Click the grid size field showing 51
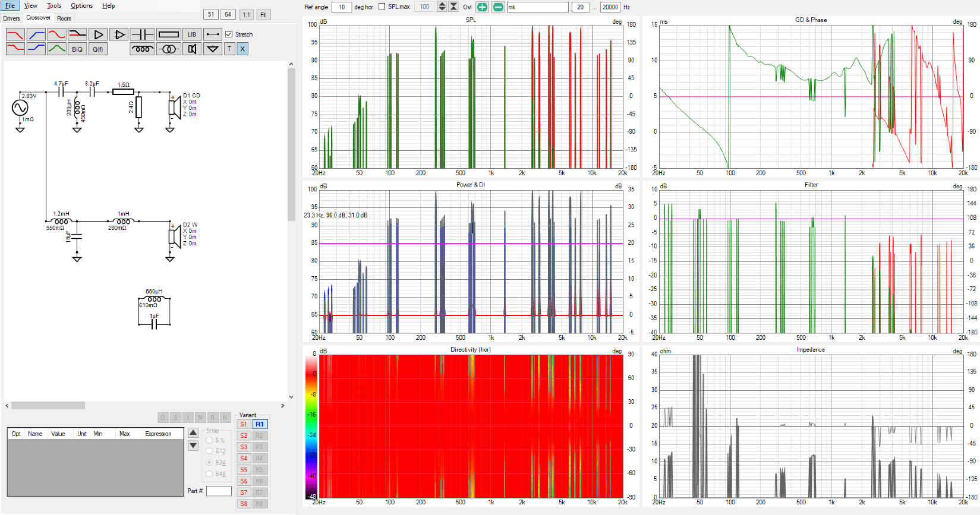The height and width of the screenshot is (515, 980). tap(211, 14)
